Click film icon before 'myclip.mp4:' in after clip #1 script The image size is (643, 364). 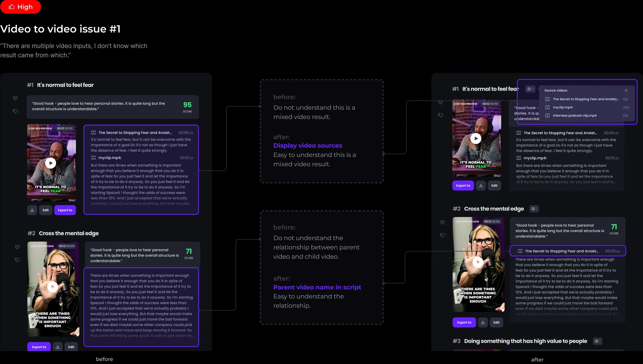519,158
